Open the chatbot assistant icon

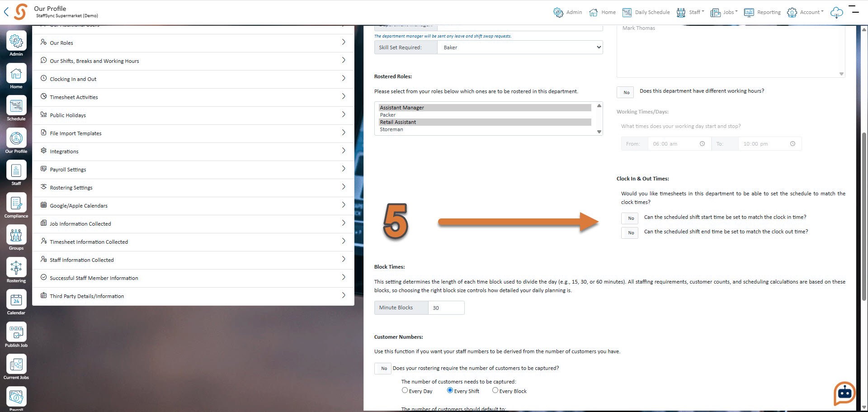point(844,393)
